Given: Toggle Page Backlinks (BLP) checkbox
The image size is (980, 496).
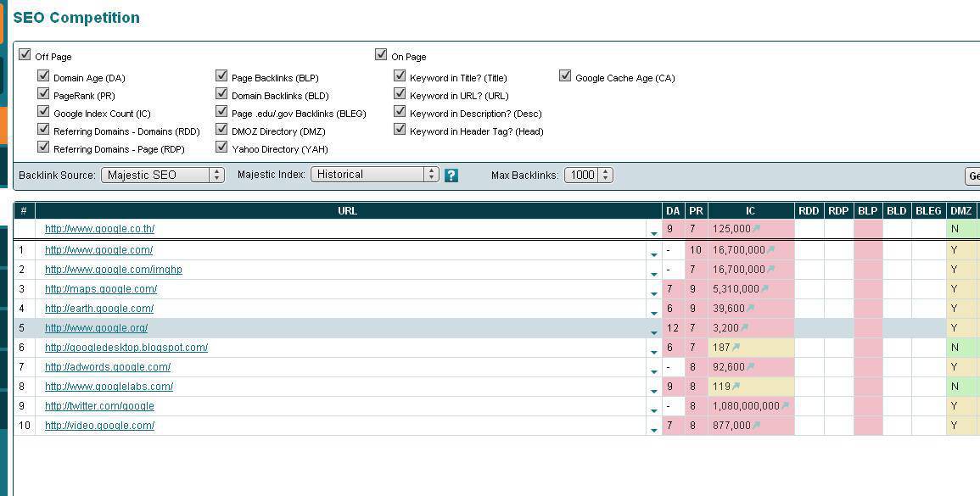Looking at the screenshot, I should coord(221,75).
